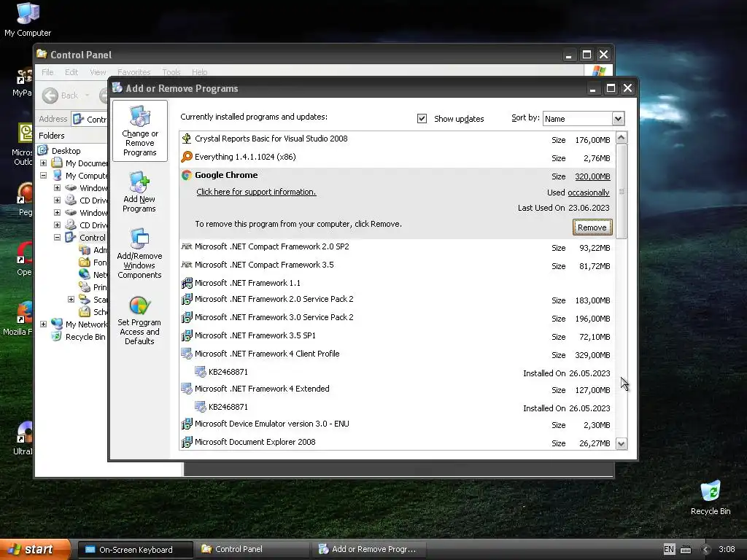This screenshot has width=747, height=560.
Task: Open Tools menu in Control Panel
Action: [171, 72]
